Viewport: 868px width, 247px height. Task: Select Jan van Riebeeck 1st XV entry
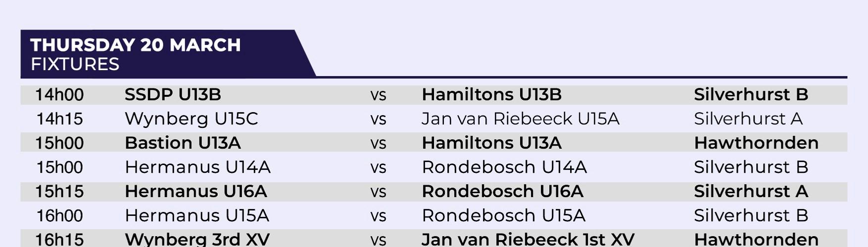point(528,239)
